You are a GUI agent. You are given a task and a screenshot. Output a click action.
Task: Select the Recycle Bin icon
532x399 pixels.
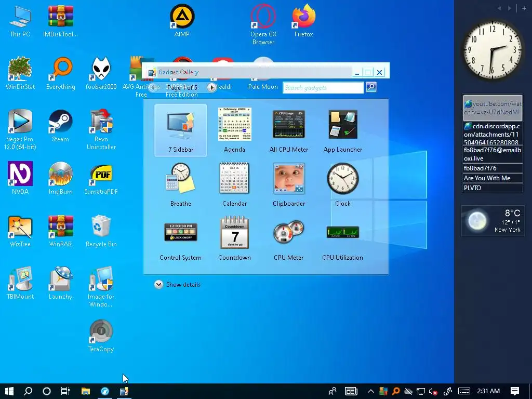click(101, 231)
